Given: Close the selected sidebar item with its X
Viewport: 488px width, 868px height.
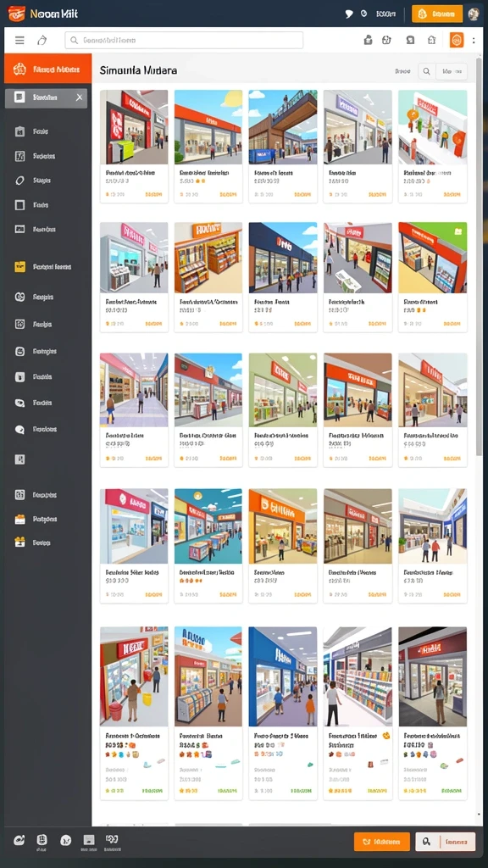Looking at the screenshot, I should (x=79, y=97).
